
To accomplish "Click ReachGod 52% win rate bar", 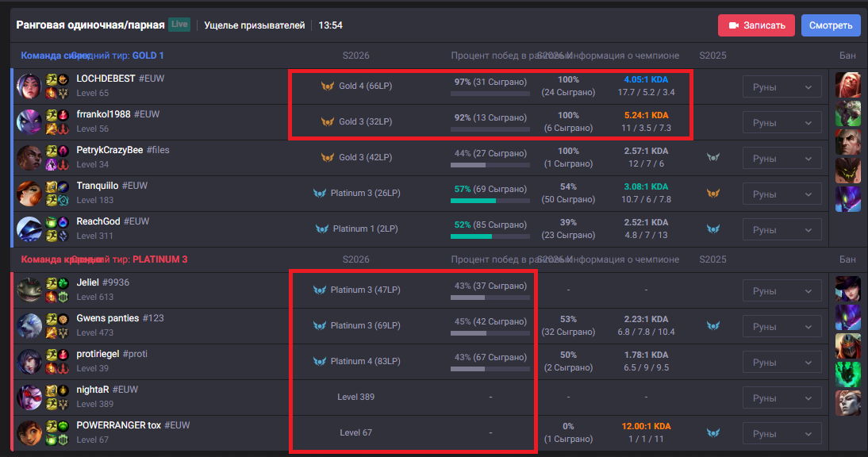I will pyautogui.click(x=490, y=236).
